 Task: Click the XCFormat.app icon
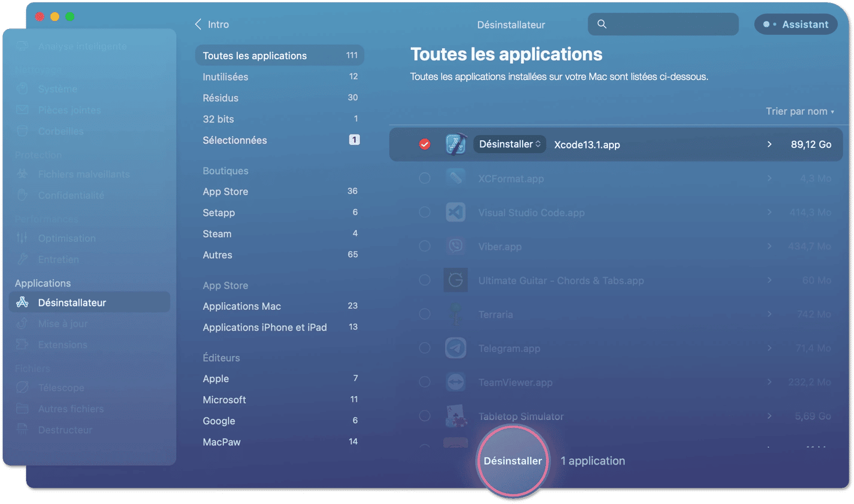[455, 178]
